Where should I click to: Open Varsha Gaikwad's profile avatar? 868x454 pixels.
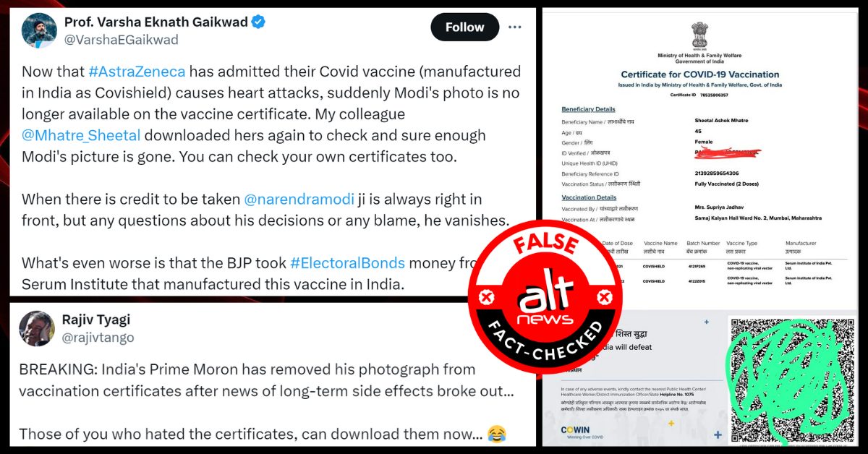point(37,30)
